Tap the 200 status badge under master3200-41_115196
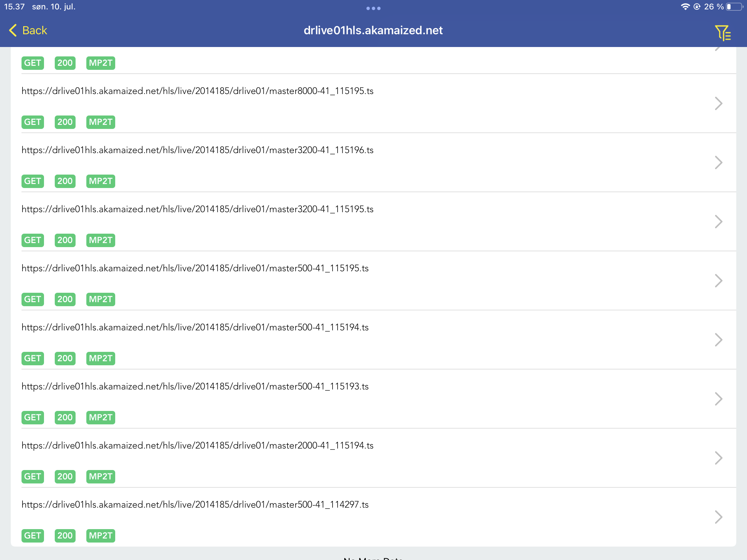 click(65, 181)
